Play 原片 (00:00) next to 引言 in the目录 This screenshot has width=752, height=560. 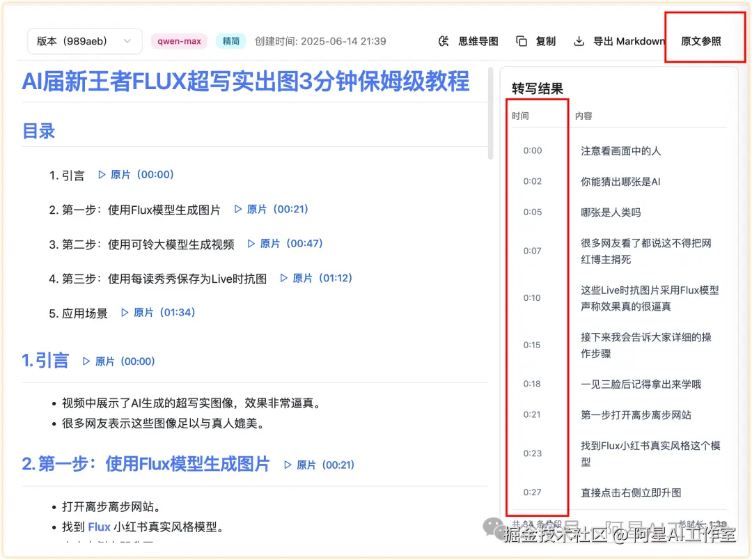coord(136,175)
